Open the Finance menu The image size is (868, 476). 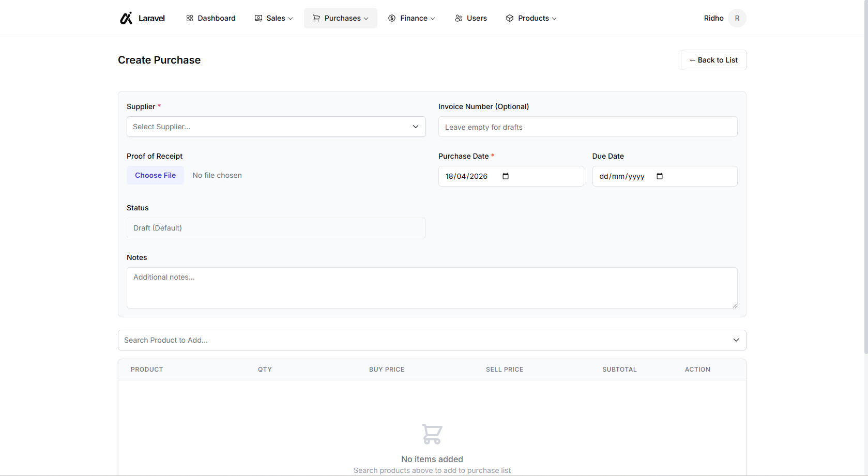pyautogui.click(x=412, y=18)
